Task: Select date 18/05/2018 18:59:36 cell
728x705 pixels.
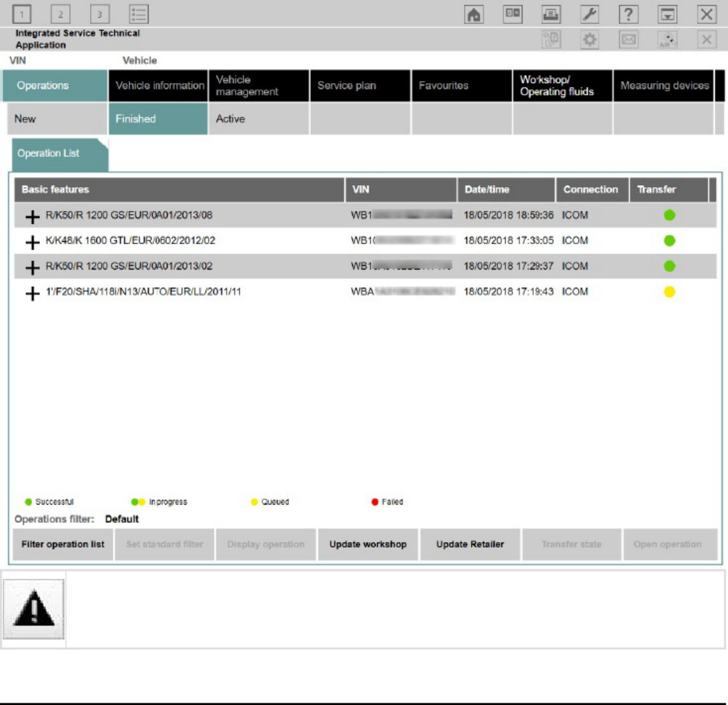Action: click(x=508, y=215)
